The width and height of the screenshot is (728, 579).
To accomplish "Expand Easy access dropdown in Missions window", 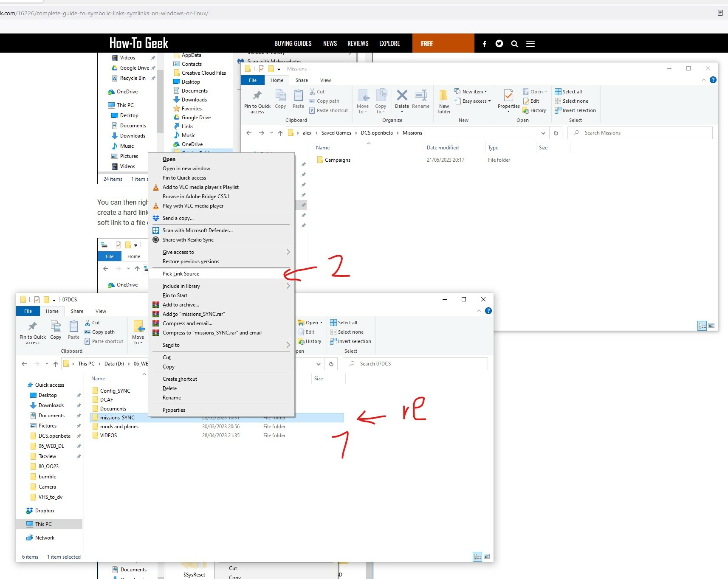I will click(473, 101).
